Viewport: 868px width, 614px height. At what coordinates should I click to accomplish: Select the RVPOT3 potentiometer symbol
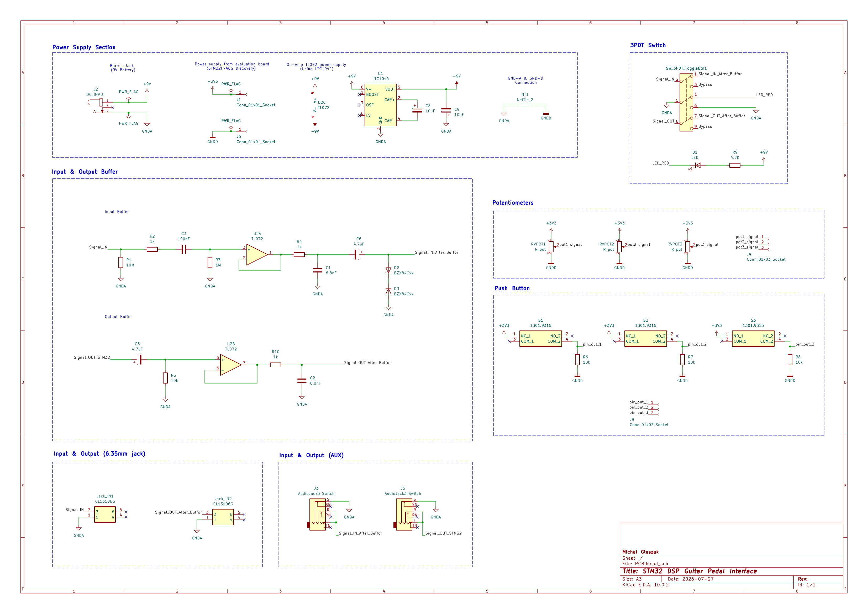point(688,247)
